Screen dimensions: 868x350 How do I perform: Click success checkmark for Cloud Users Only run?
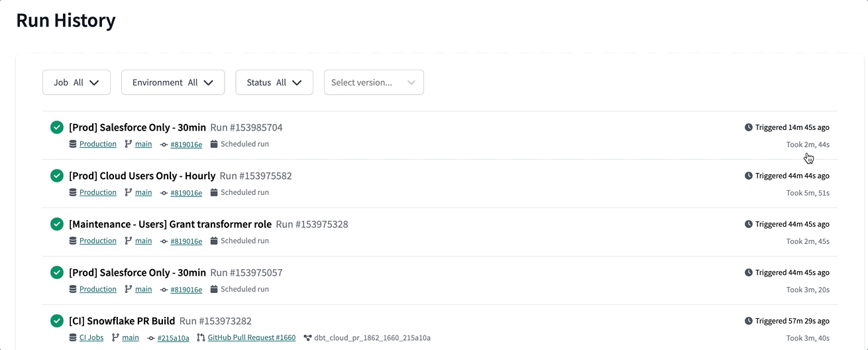tap(57, 176)
